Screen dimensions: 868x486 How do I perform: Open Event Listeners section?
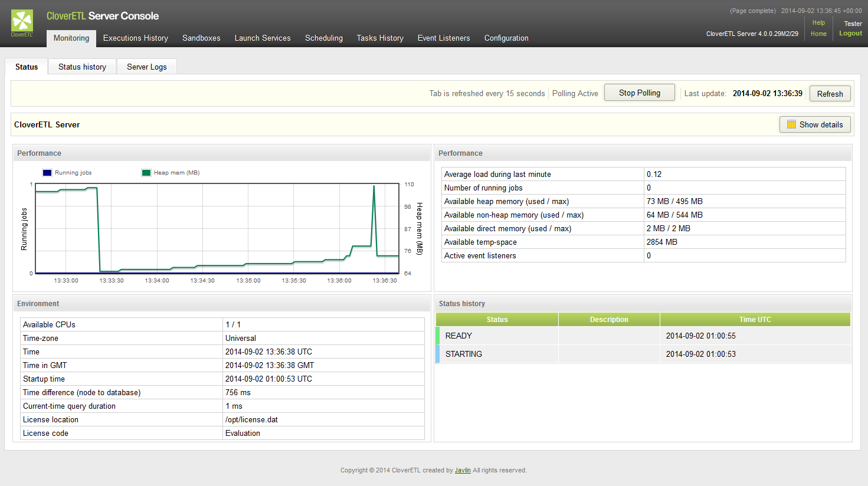pyautogui.click(x=444, y=38)
